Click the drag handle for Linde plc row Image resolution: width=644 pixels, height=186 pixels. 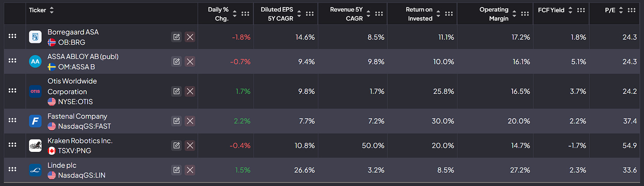point(12,170)
